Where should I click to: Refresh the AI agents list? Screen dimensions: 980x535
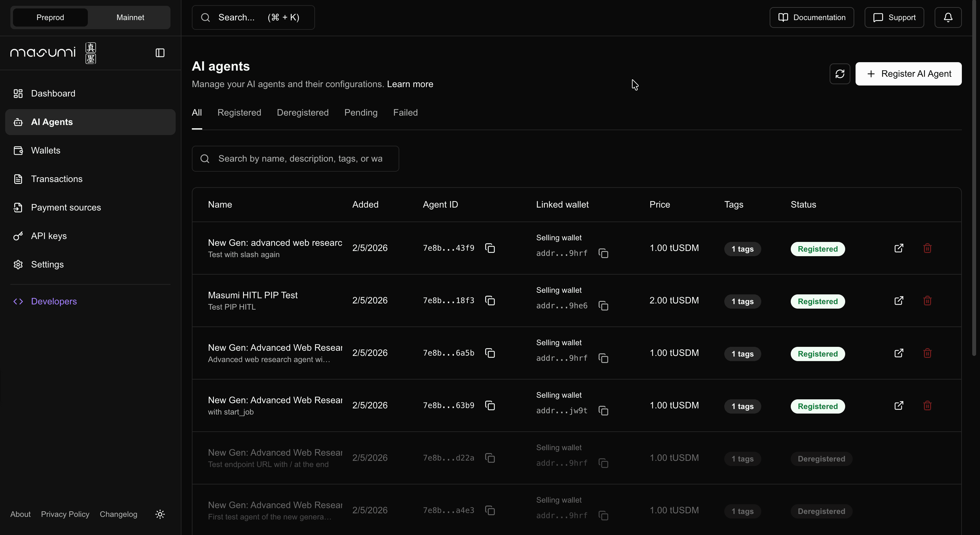840,74
